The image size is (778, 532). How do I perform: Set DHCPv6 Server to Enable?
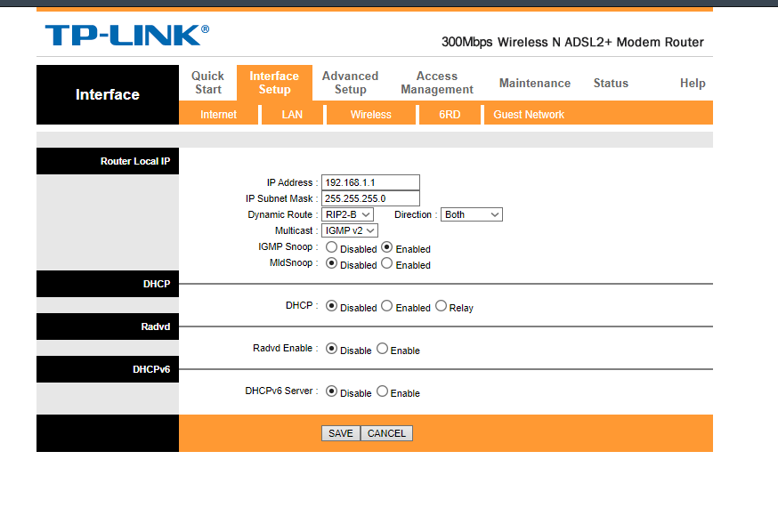[x=382, y=391]
